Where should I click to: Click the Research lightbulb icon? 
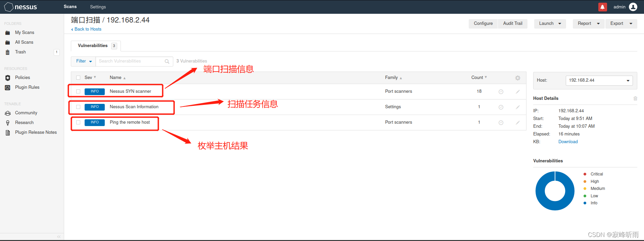pyautogui.click(x=8, y=123)
